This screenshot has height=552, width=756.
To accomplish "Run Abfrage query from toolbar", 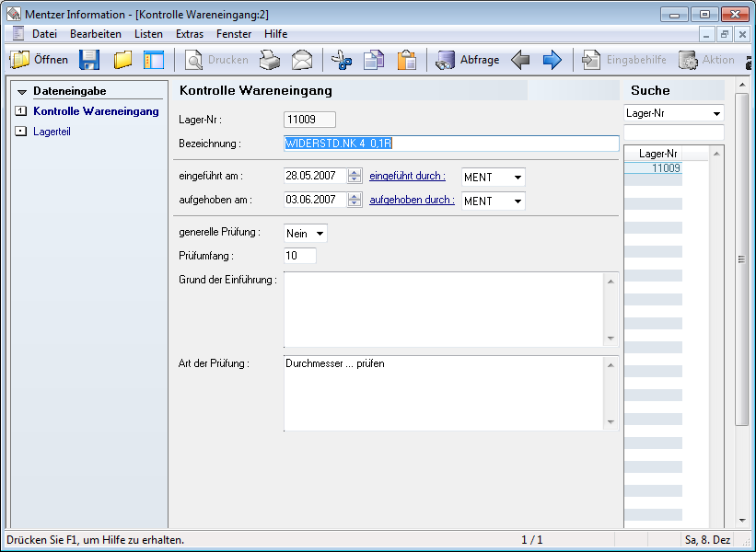I will pyautogui.click(x=468, y=60).
